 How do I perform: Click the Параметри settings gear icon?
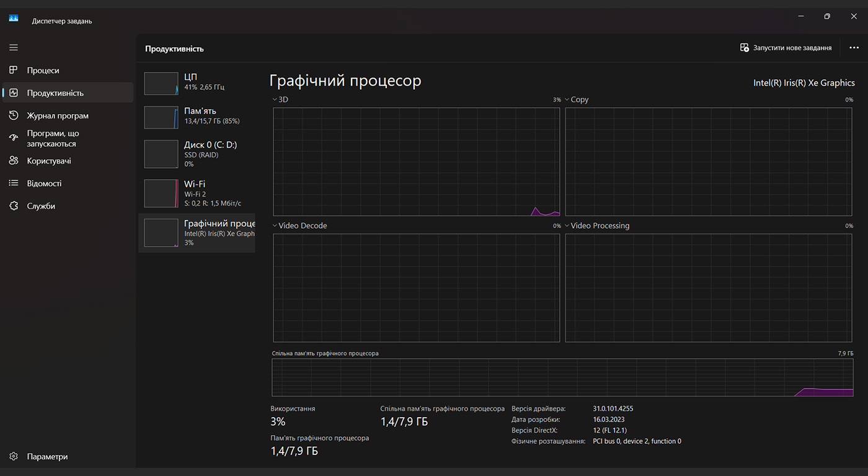coord(14,457)
